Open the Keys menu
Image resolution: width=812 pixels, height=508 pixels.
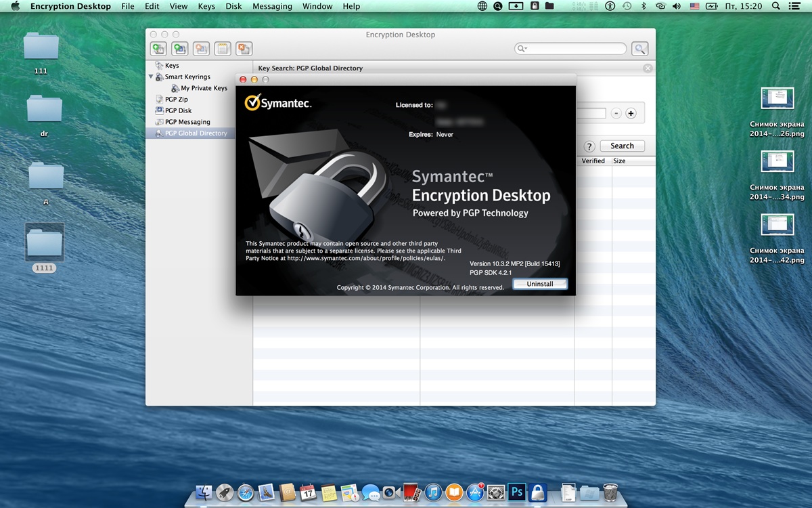206,6
